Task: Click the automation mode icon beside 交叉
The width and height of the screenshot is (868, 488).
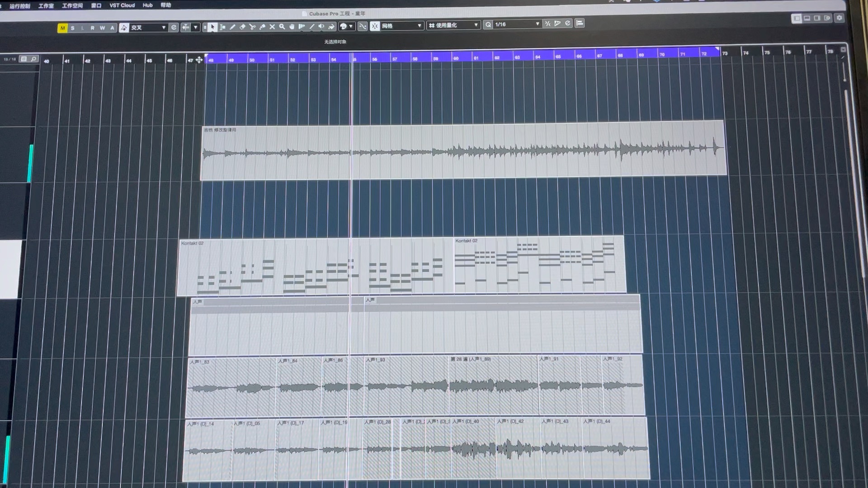Action: pyautogui.click(x=124, y=28)
